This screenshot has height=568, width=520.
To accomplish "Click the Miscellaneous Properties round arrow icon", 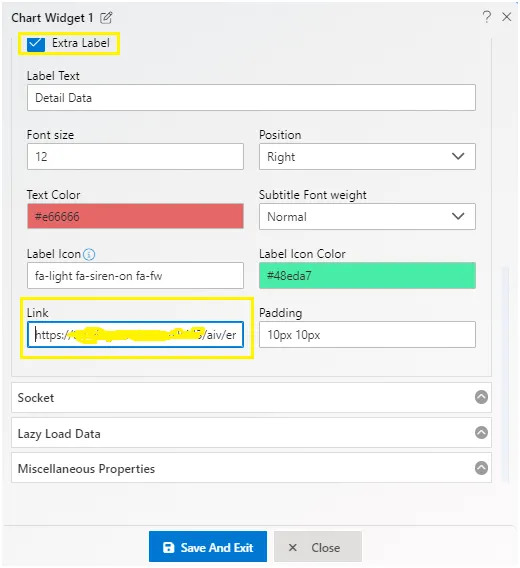I will pos(481,468).
